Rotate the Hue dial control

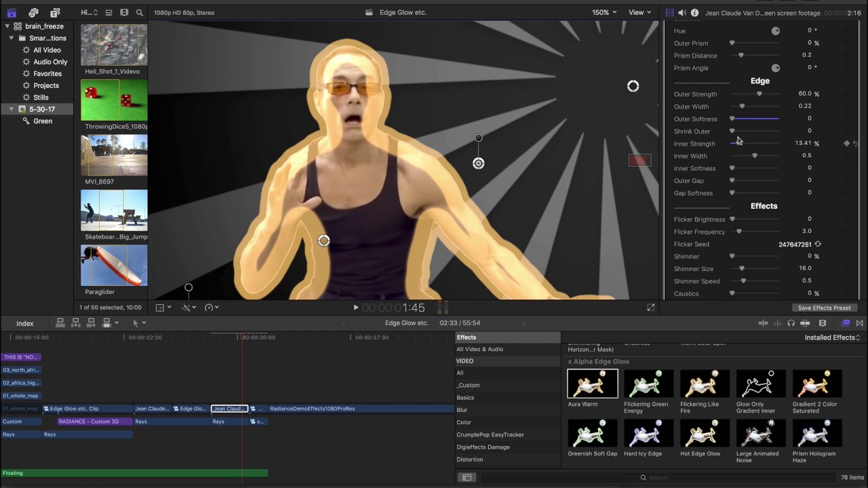(776, 31)
